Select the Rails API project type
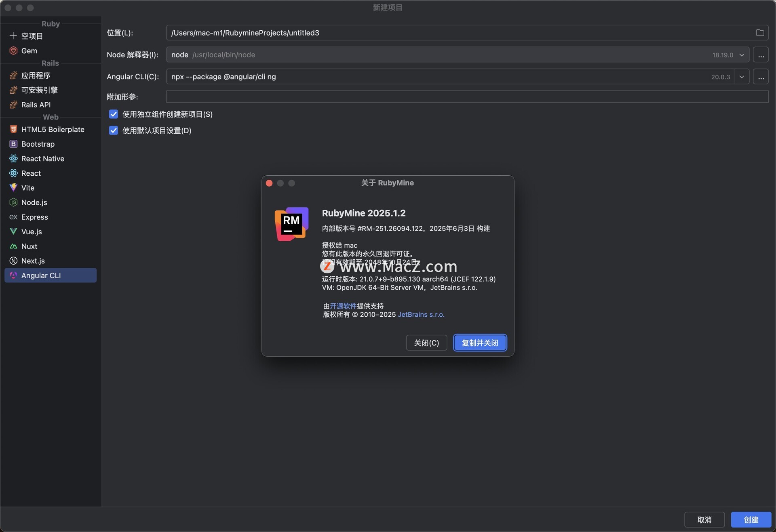This screenshot has width=776, height=532. [x=51, y=105]
